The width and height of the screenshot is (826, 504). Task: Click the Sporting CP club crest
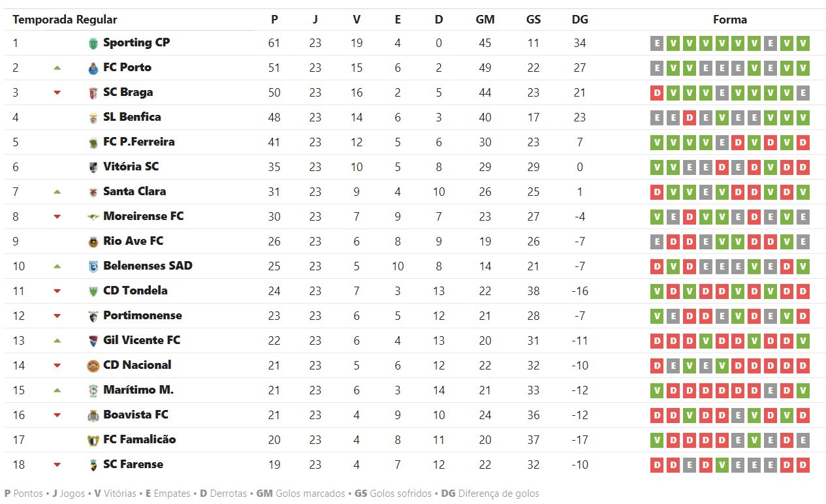coord(93,44)
